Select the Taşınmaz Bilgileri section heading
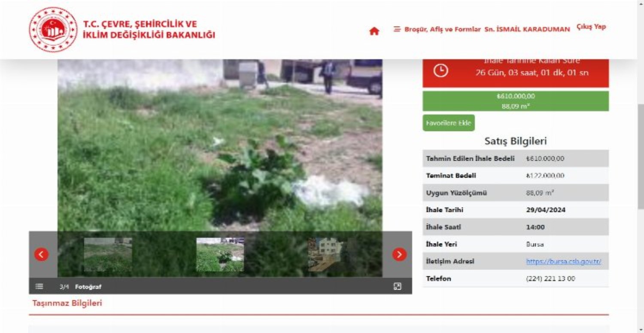 (x=67, y=302)
